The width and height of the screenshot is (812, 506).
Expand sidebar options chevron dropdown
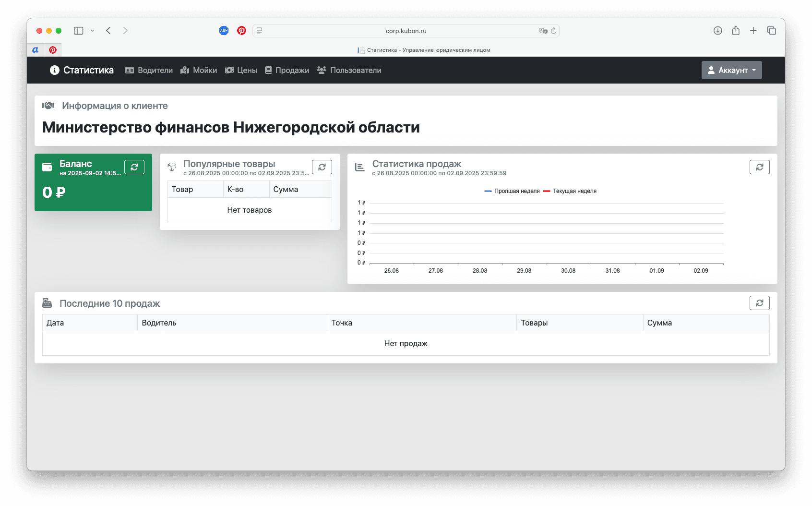coord(93,31)
